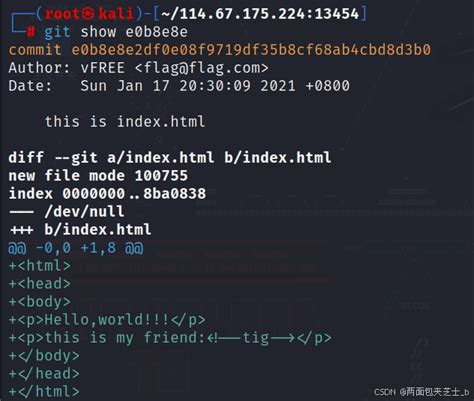Click the "git" command word
474x401 pixels.
[57, 32]
